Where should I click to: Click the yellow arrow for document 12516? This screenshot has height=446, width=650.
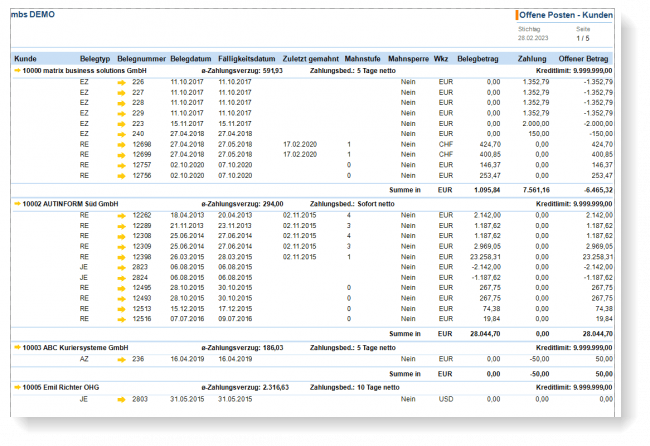(123, 318)
